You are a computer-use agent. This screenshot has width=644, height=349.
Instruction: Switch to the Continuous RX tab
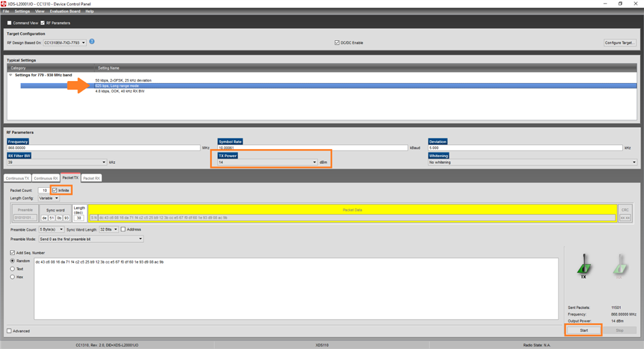tap(46, 178)
